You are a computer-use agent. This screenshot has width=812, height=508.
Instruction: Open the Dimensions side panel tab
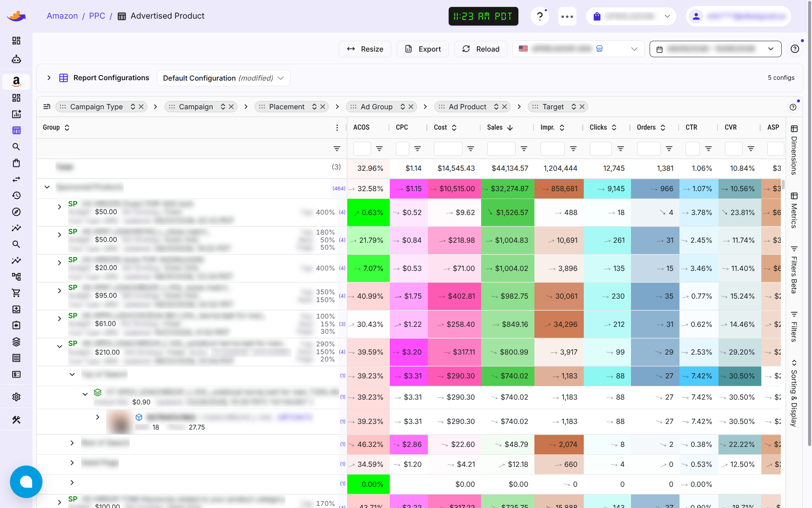794,150
